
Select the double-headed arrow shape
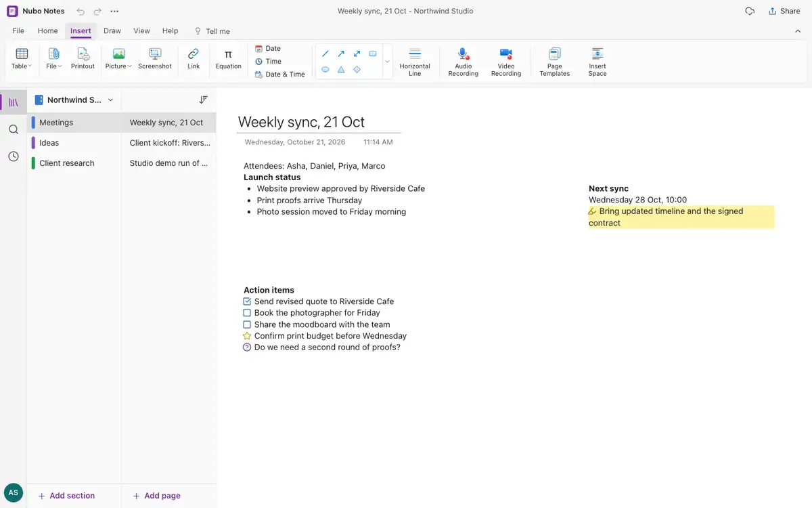pyautogui.click(x=357, y=54)
